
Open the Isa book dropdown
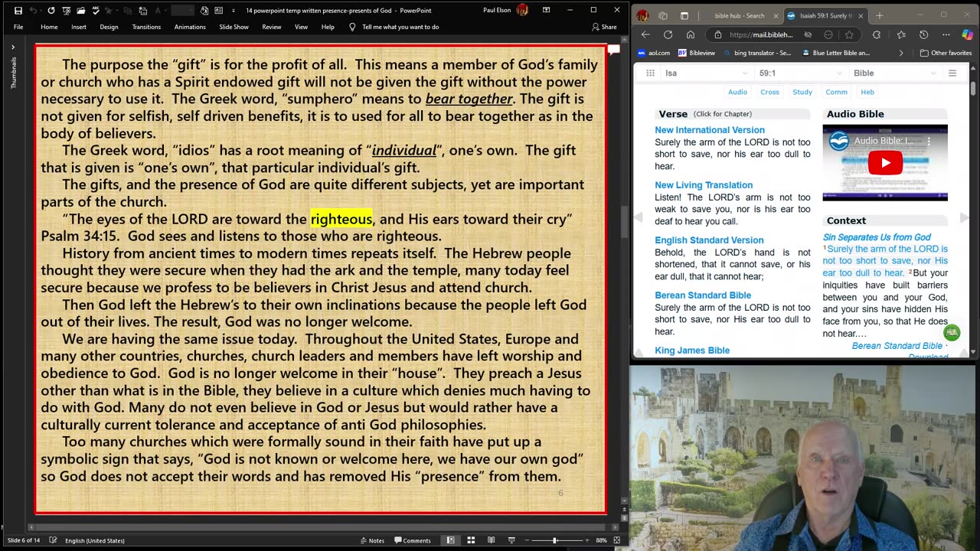[x=706, y=73]
